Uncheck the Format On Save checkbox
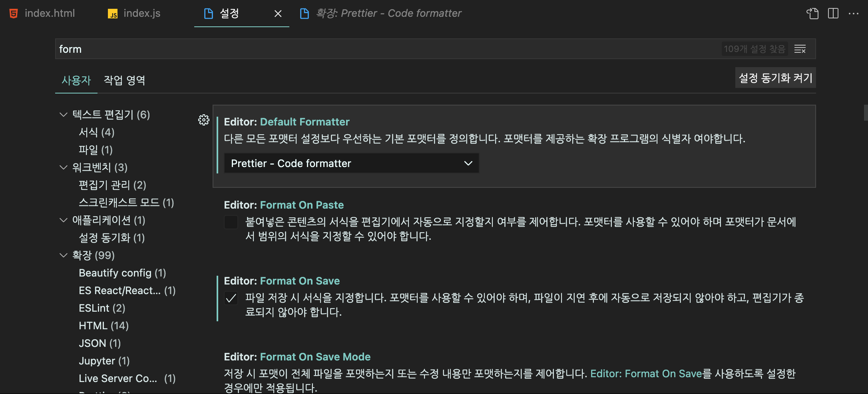The width and height of the screenshot is (868, 394). 231,298
